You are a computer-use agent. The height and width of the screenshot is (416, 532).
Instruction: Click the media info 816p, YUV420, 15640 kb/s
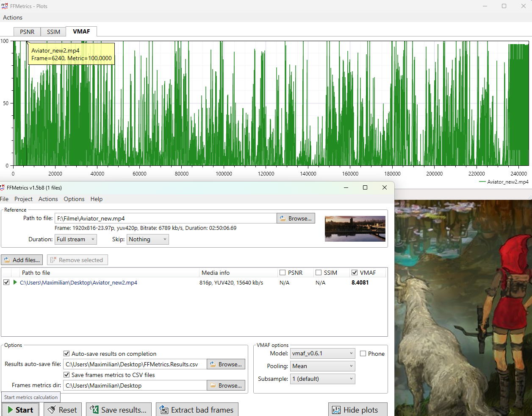point(231,282)
